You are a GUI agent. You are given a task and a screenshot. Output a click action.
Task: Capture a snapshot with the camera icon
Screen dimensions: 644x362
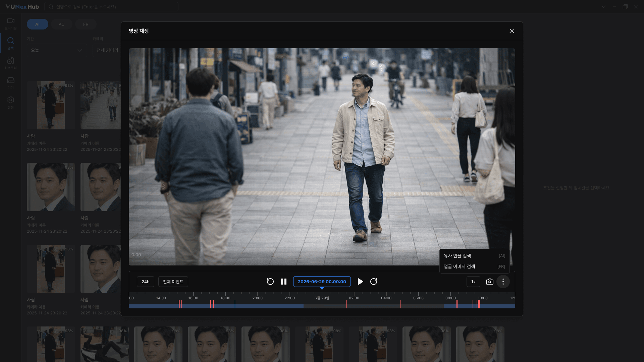[489, 282]
